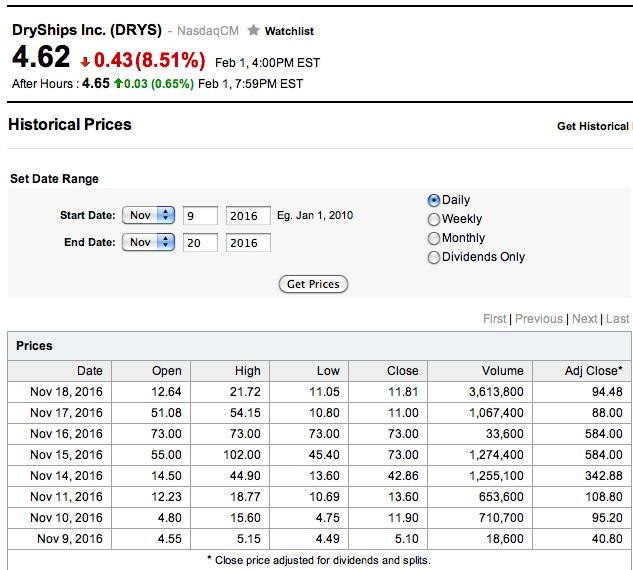Image resolution: width=633 pixels, height=570 pixels.
Task: Click the Open column header
Action: coord(151,371)
